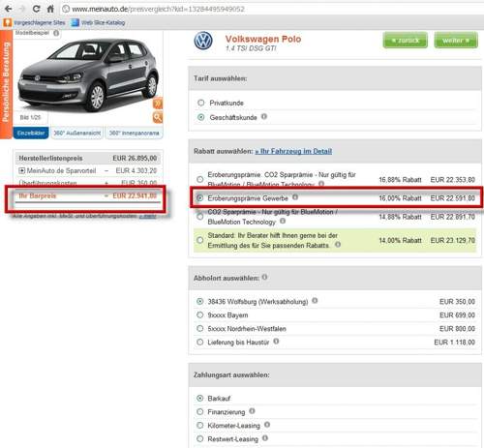Switch to 360° Innenpanorama tab
484x448 pixels.
click(x=134, y=133)
